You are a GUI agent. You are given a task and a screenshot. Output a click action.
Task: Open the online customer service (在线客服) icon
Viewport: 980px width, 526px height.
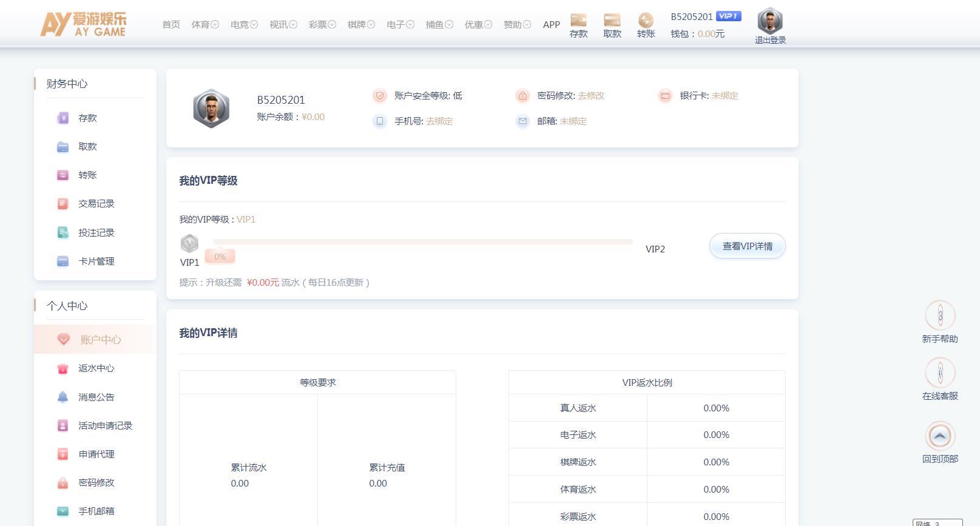tap(940, 373)
